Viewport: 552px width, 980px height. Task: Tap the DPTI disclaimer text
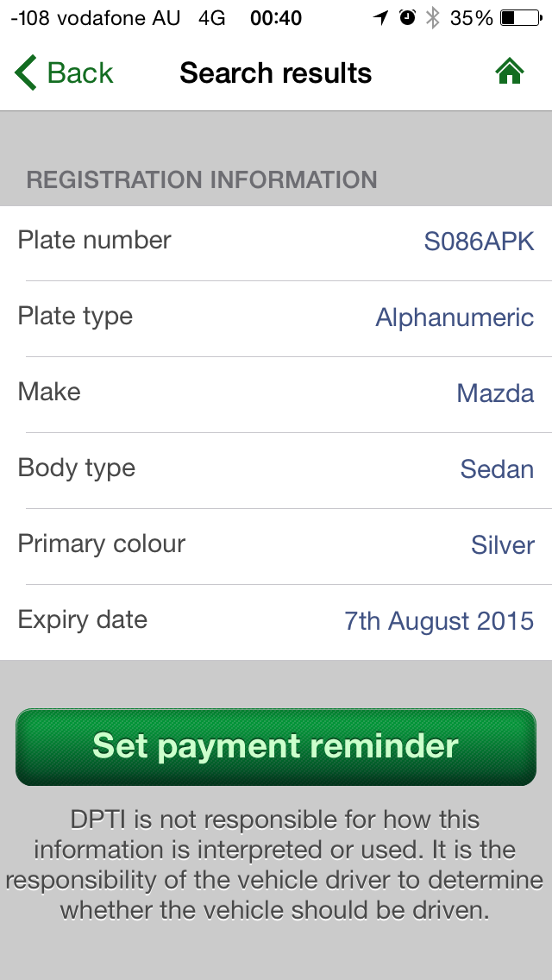[275, 864]
